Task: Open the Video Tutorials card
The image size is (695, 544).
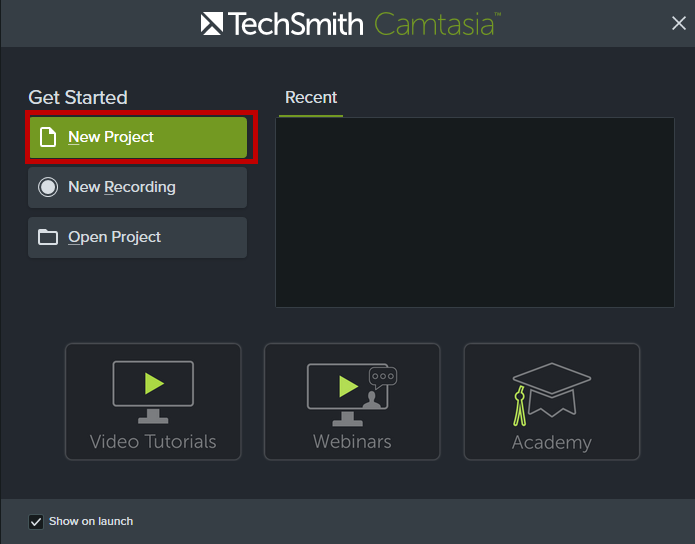Action: click(x=153, y=401)
